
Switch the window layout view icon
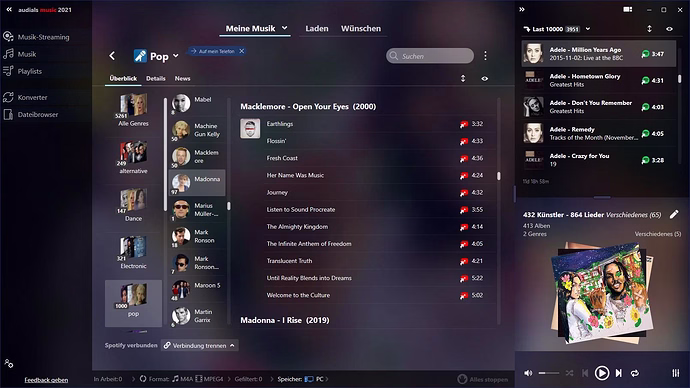[628, 9]
